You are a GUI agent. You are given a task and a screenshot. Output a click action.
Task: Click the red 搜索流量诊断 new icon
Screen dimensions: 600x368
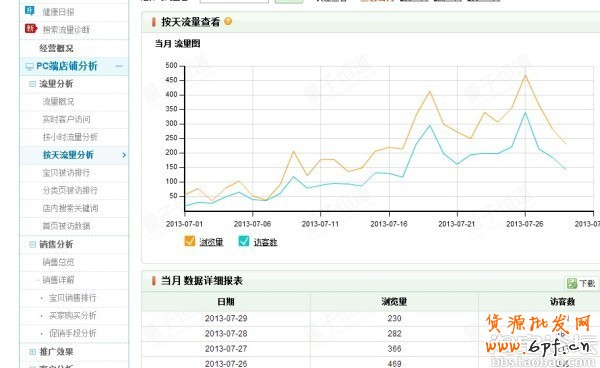pyautogui.click(x=31, y=28)
